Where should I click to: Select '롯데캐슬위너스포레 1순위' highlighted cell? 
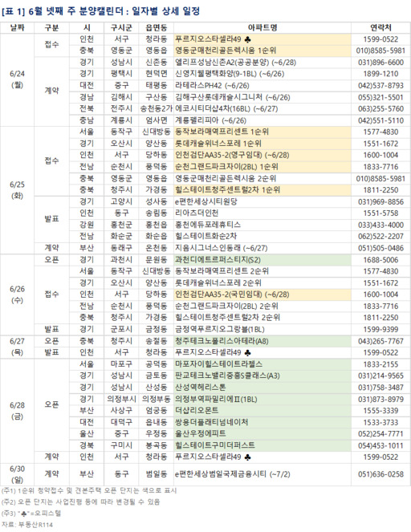(x=262, y=144)
